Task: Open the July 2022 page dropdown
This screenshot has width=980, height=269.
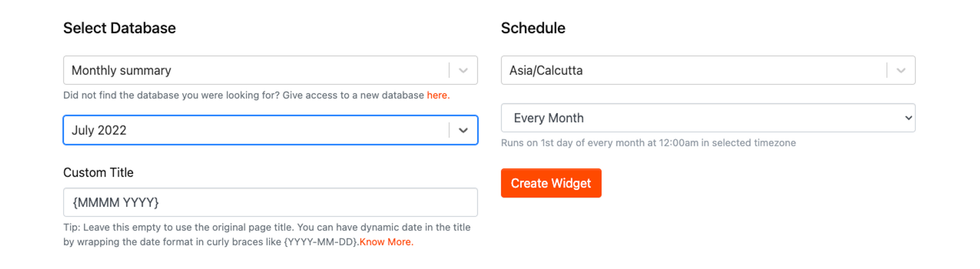Action: [255, 130]
